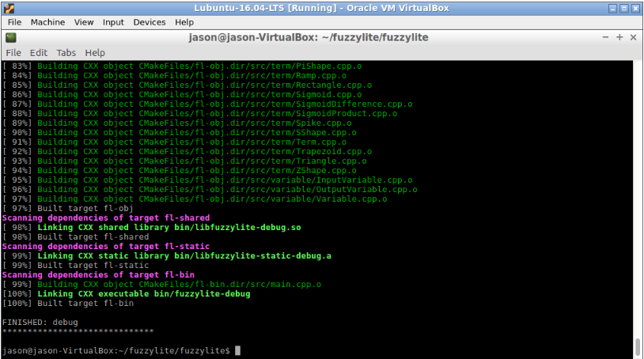Click the terminal vertical scrollbar thumb
The width and height of the screenshot is (644, 359).
(x=638, y=348)
